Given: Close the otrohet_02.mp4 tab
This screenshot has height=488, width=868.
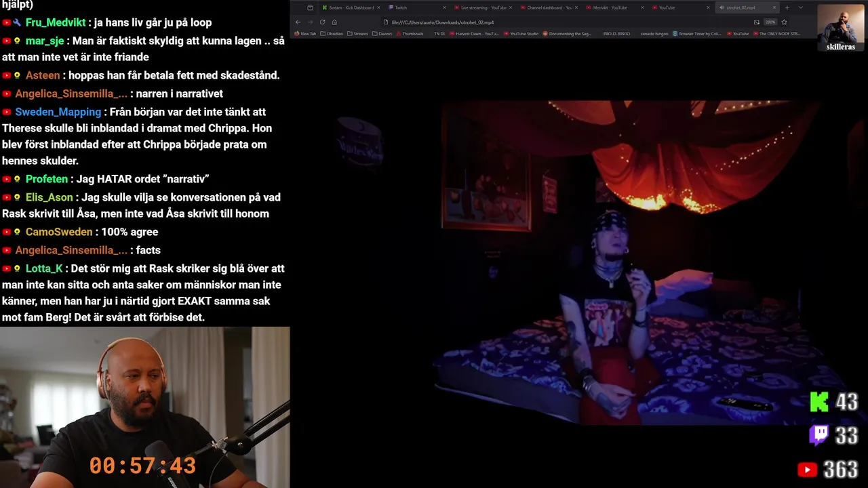Looking at the screenshot, I should tap(774, 7).
